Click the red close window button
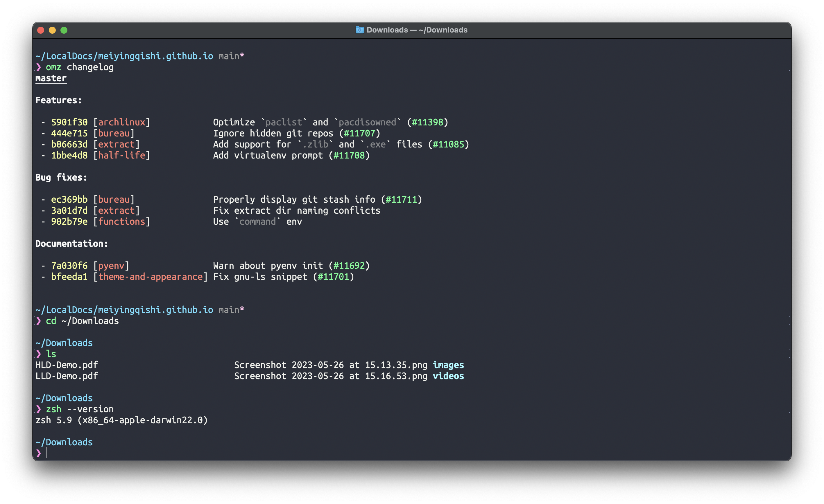824x504 pixels. (41, 30)
